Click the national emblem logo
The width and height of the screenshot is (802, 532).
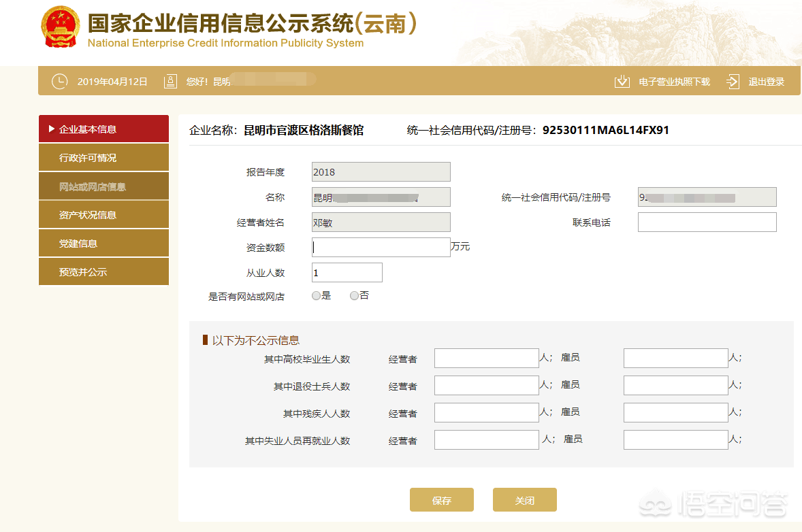tap(60, 29)
